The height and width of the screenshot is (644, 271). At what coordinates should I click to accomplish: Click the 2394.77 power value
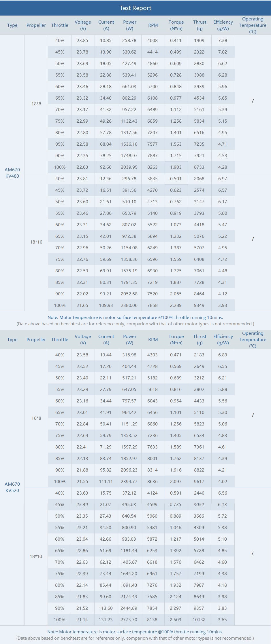coord(129,481)
